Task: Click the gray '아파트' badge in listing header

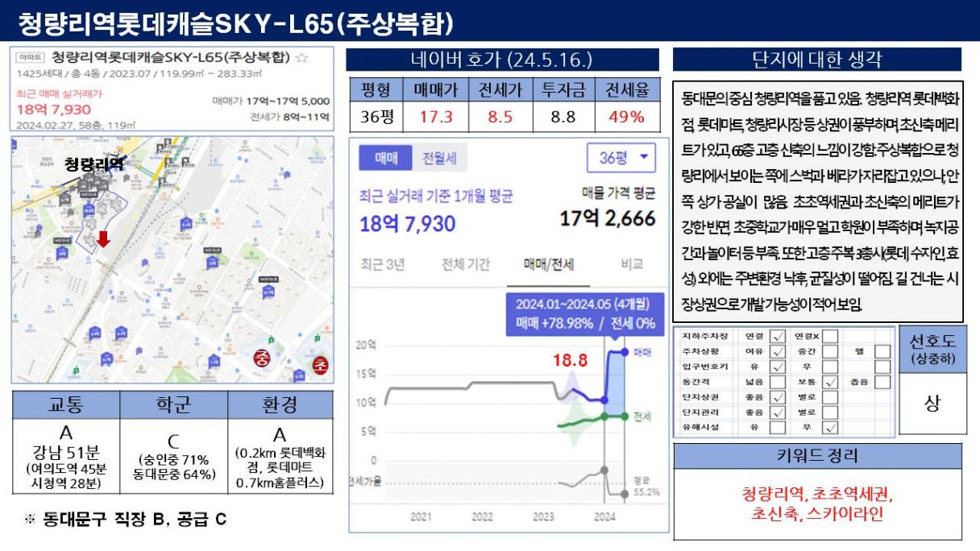Action: click(x=30, y=58)
